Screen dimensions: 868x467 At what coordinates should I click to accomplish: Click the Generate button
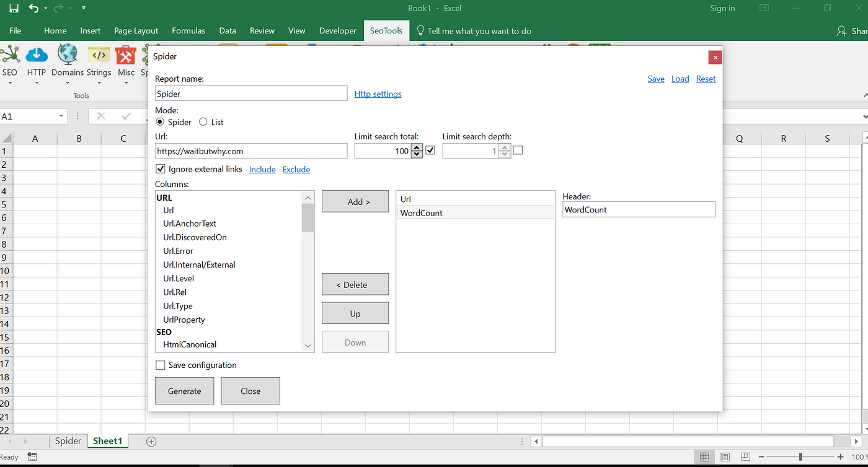pos(184,391)
